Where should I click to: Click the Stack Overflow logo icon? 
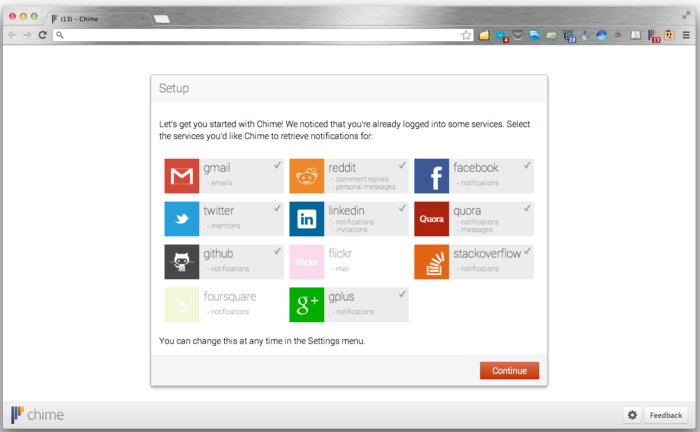[x=432, y=262]
